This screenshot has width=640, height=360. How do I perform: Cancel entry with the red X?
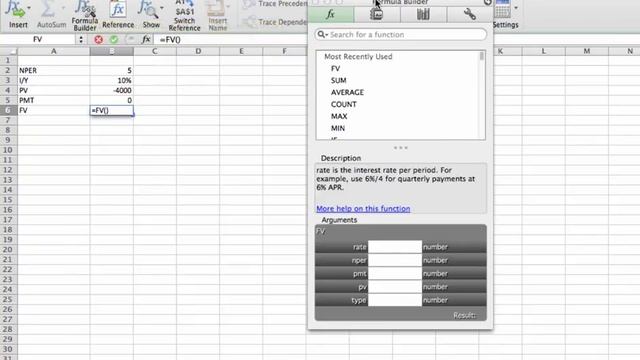(98, 40)
